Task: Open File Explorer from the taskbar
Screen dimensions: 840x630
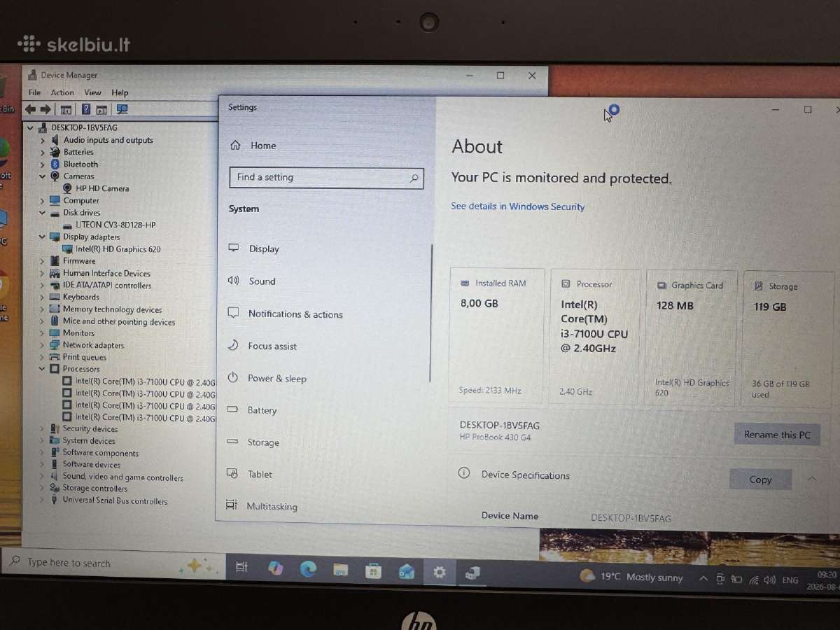Action: coord(341,570)
